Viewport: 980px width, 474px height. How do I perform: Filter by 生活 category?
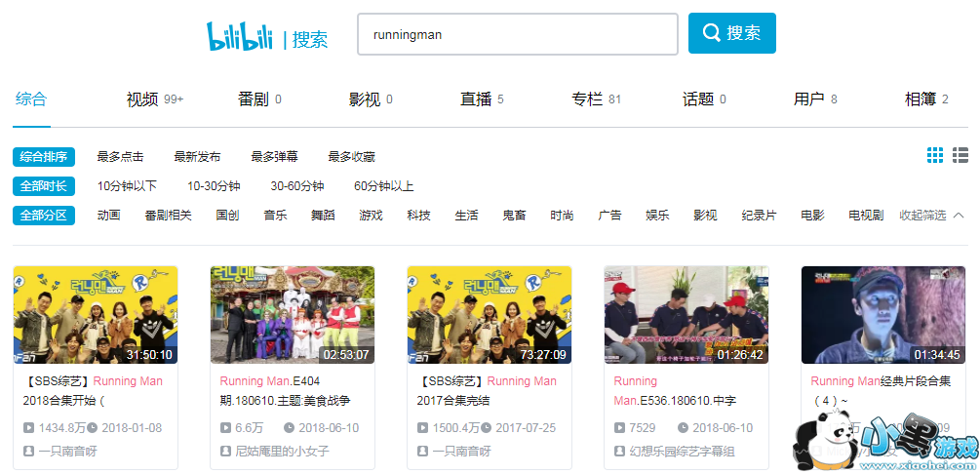(466, 216)
